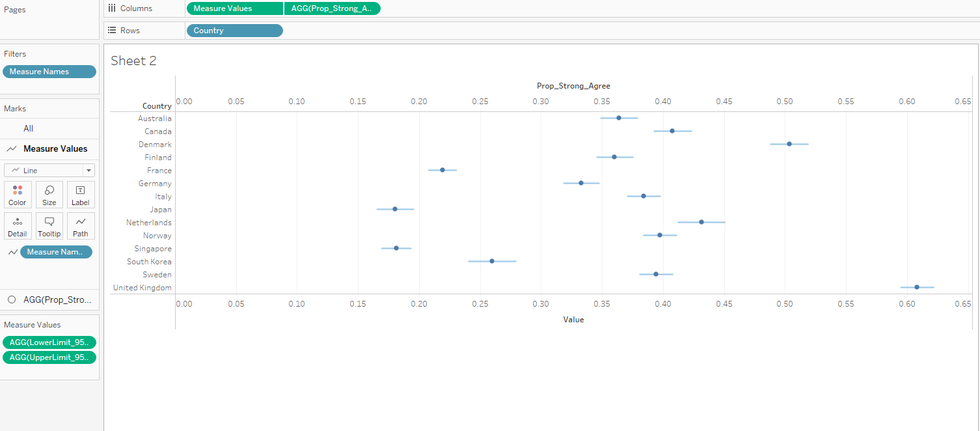Click the Measure Names filter pill

[49, 72]
